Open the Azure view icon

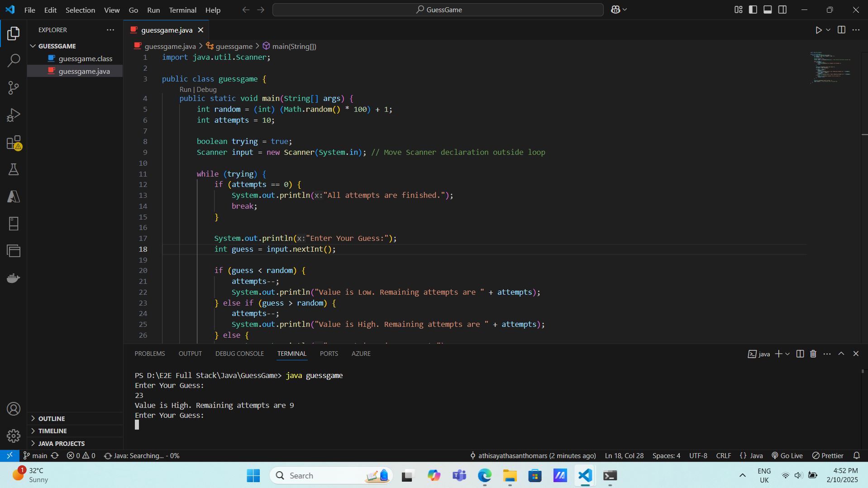click(x=14, y=196)
